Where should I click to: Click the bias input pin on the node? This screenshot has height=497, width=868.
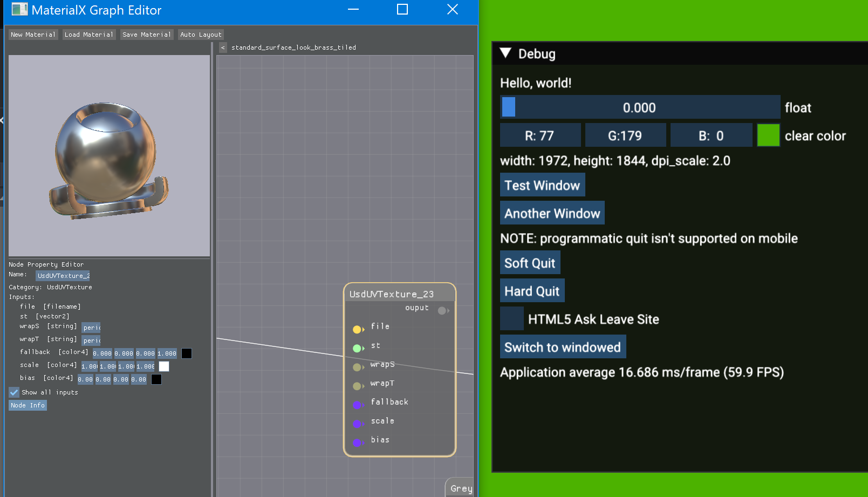point(358,442)
